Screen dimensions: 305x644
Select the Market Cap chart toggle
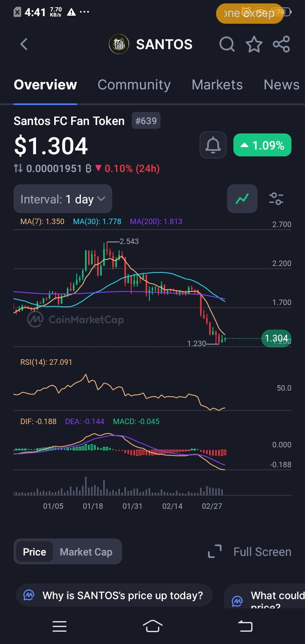pos(86,552)
